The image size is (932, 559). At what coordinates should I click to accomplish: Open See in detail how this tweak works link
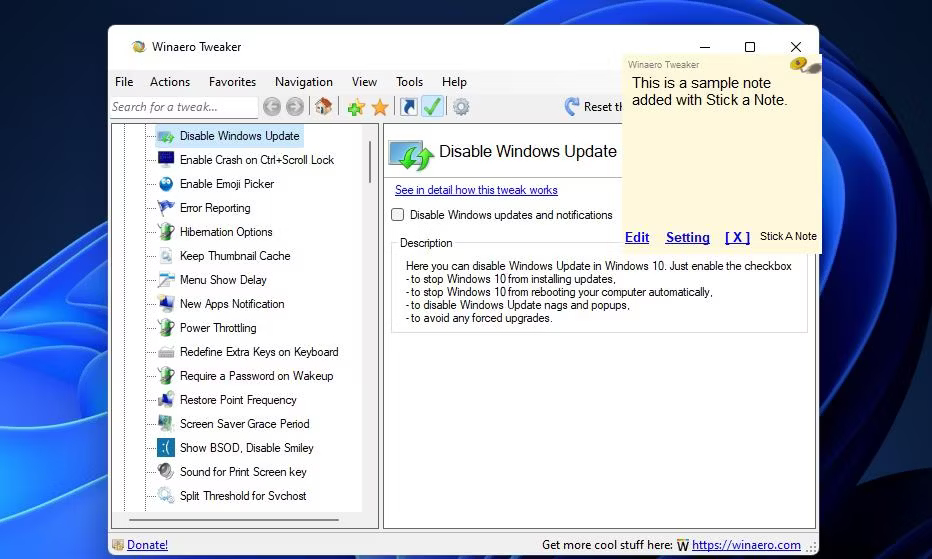476,190
